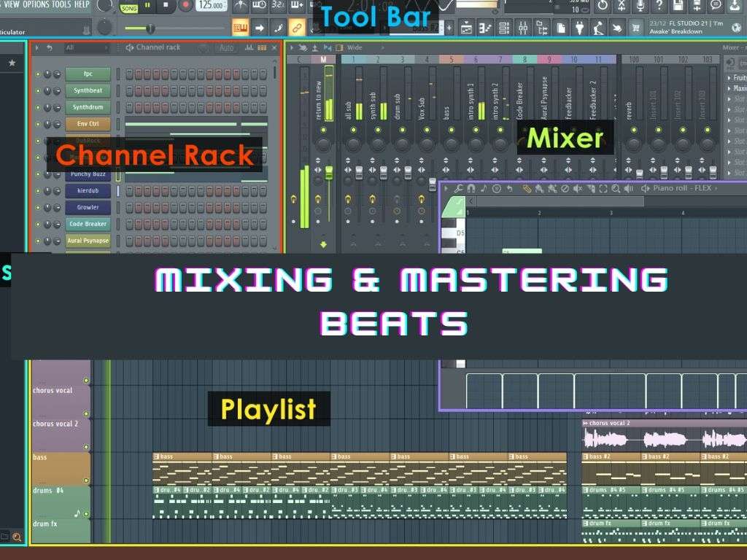Screen dimensions: 747x560
Task: Toggle the bass playlist track mute LED
Action: coord(86,481)
